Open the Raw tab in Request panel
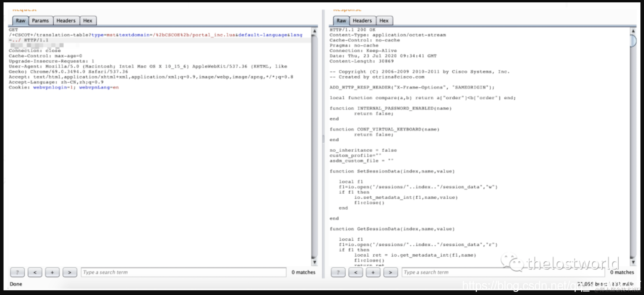 tap(21, 21)
